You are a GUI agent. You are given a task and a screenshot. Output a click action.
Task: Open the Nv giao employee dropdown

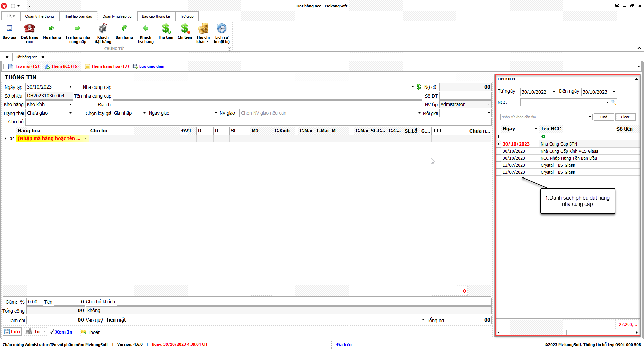click(419, 113)
